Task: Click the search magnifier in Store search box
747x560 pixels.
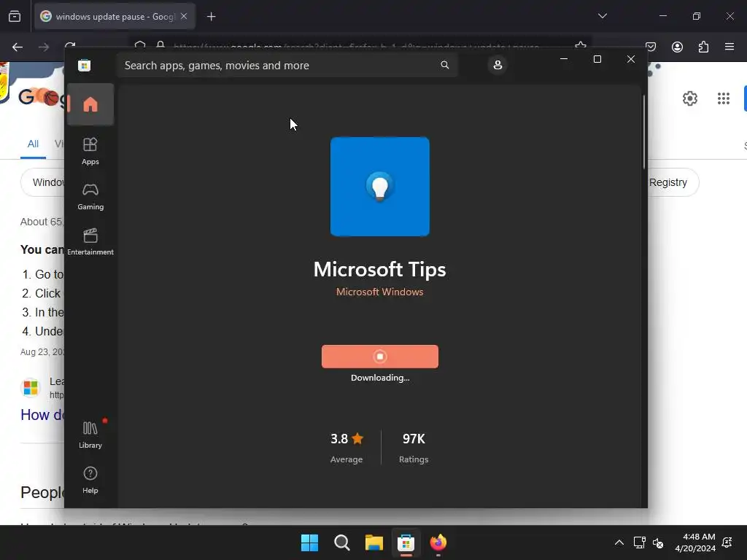Action: coord(444,65)
